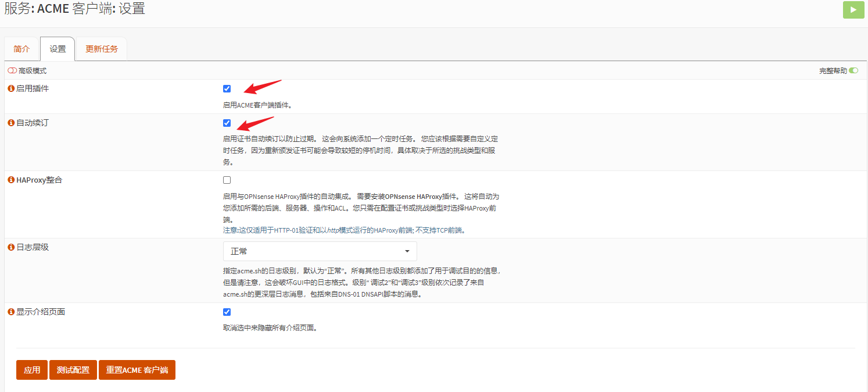This screenshot has height=392, width=868.
Task: Click the 重置ACME 客户端 button
Action: (x=137, y=370)
